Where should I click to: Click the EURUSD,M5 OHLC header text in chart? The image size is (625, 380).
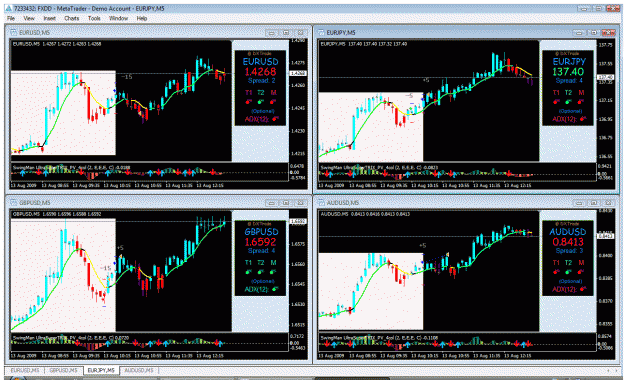[x=57, y=44]
